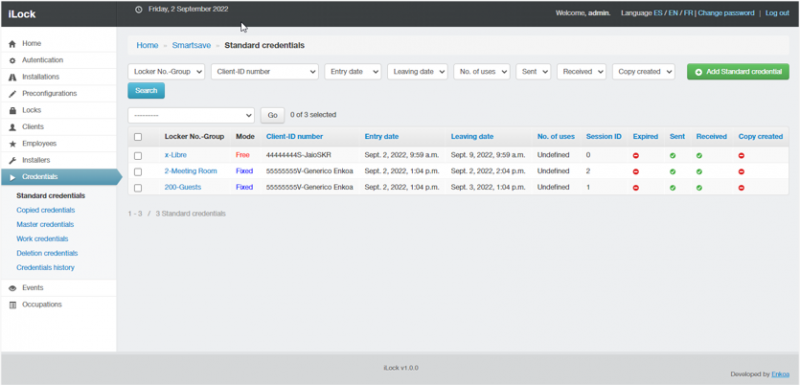This screenshot has width=800, height=385.
Task: Click the blue Search button
Action: coord(146,90)
